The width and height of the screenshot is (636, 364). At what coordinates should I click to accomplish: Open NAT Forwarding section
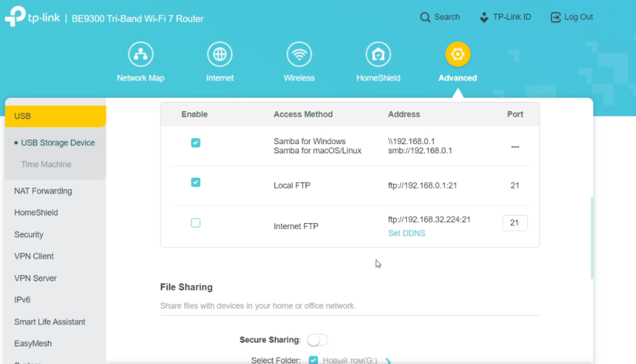43,191
